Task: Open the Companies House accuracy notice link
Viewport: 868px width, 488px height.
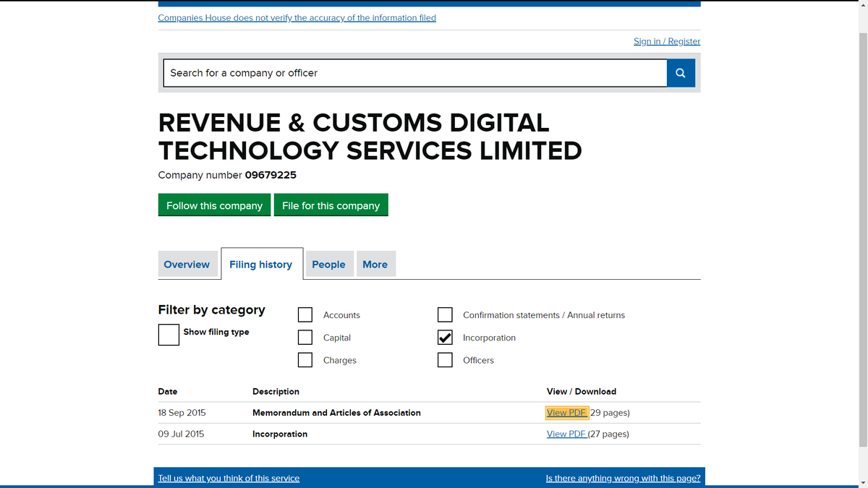Action: 297,17
